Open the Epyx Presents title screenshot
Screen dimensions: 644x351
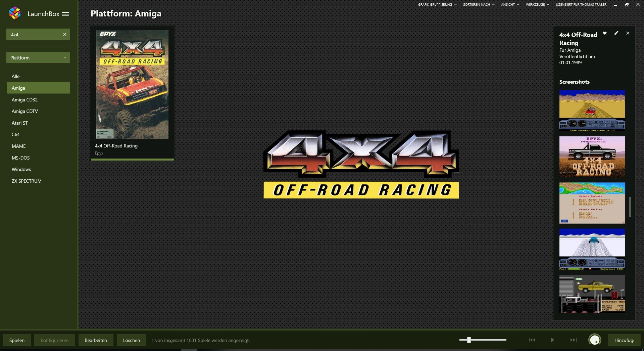[592, 157]
